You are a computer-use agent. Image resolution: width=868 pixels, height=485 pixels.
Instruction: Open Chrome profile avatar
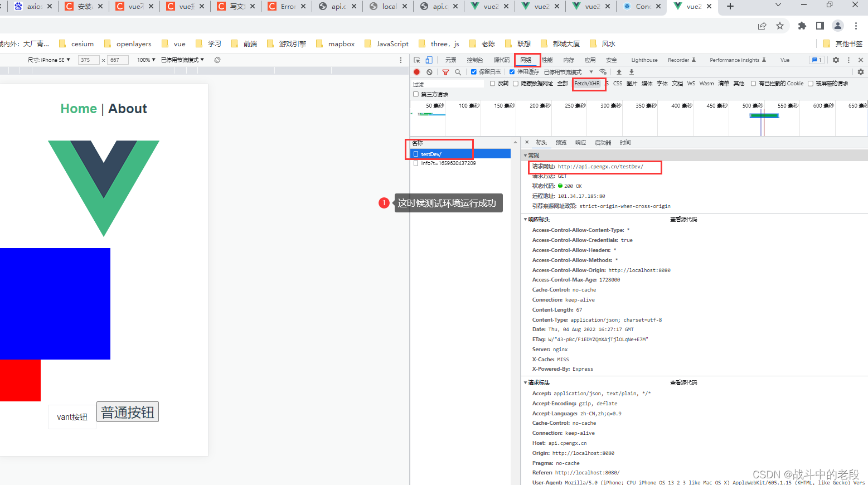[x=838, y=26]
